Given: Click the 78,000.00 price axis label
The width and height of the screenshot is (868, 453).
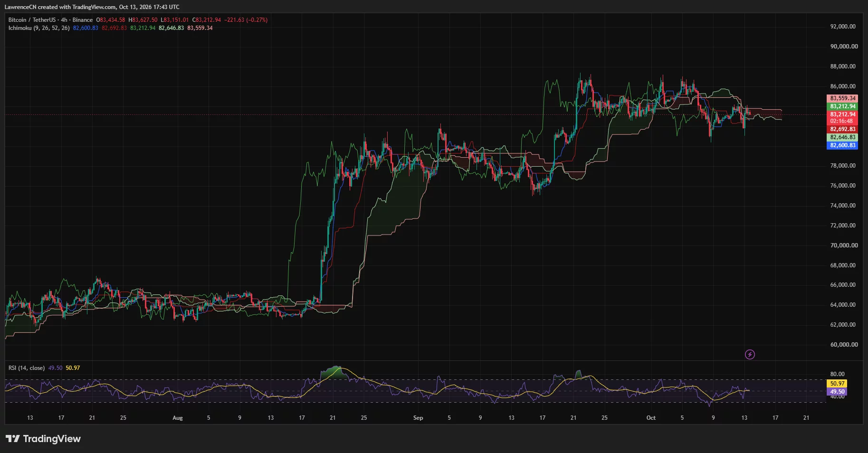Looking at the screenshot, I should 843,166.
